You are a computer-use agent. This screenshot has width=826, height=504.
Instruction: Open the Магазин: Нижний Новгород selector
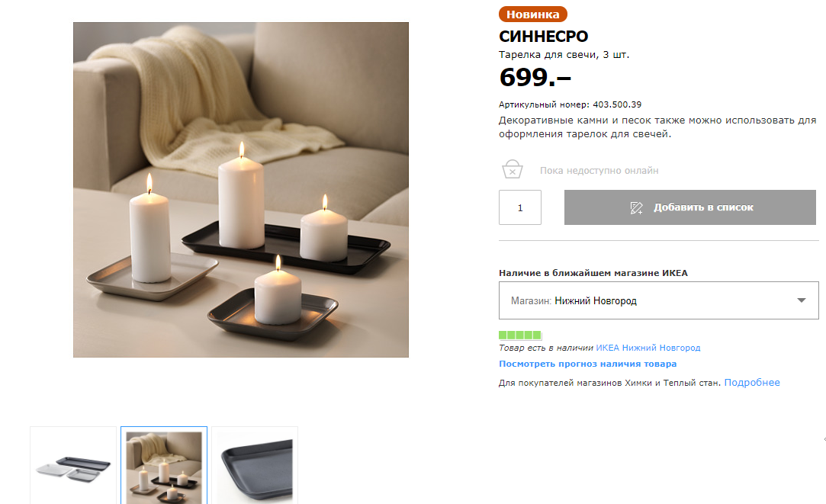click(x=658, y=300)
